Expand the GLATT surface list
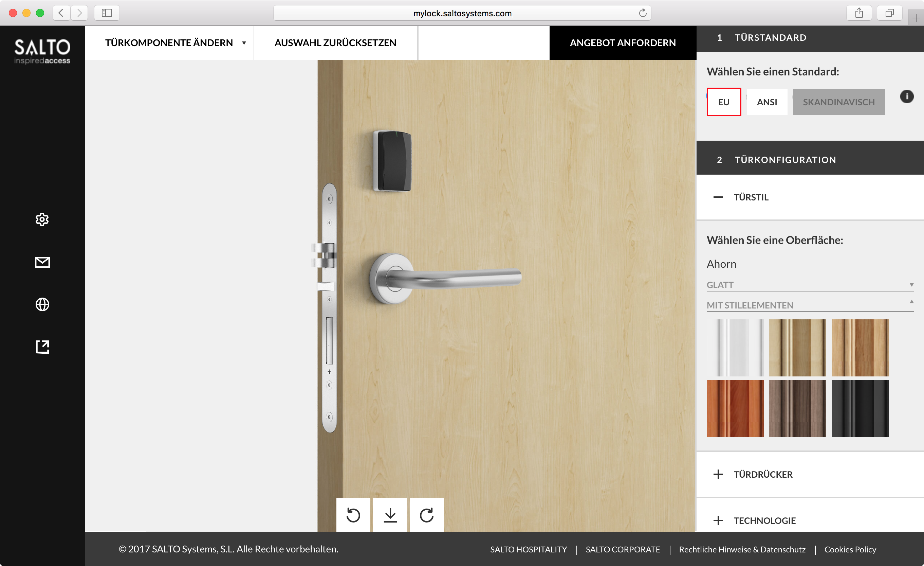 [x=810, y=285]
